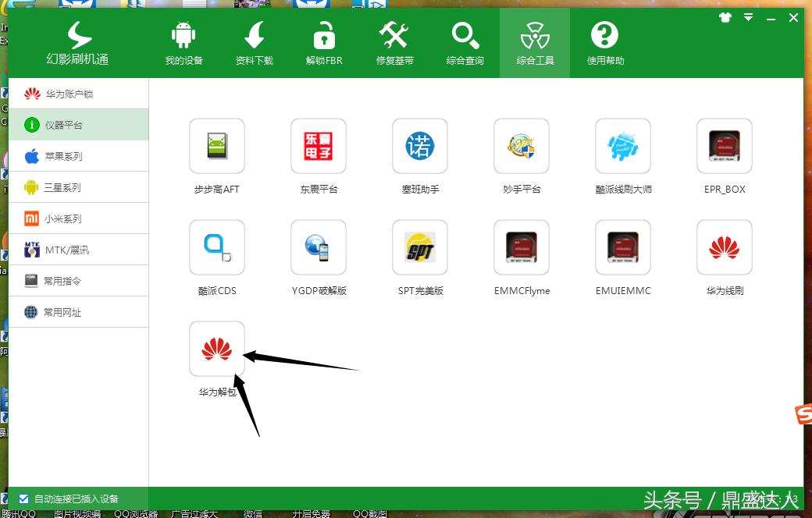Launch the 酷派CDS tool icon

point(217,247)
